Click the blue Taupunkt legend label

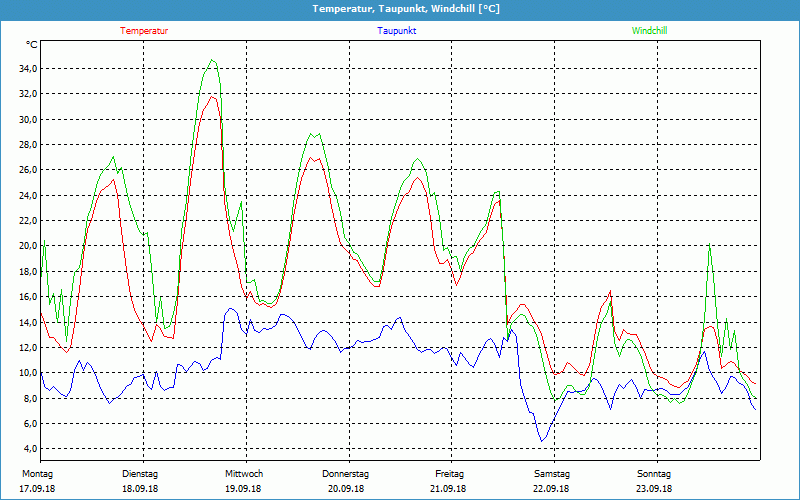(396, 31)
